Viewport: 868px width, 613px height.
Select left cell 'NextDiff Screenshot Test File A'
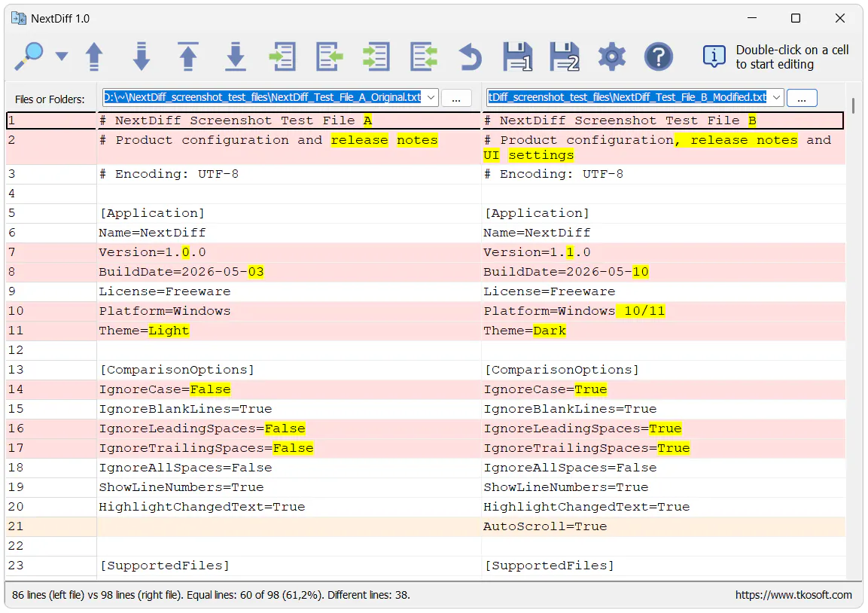[288, 120]
